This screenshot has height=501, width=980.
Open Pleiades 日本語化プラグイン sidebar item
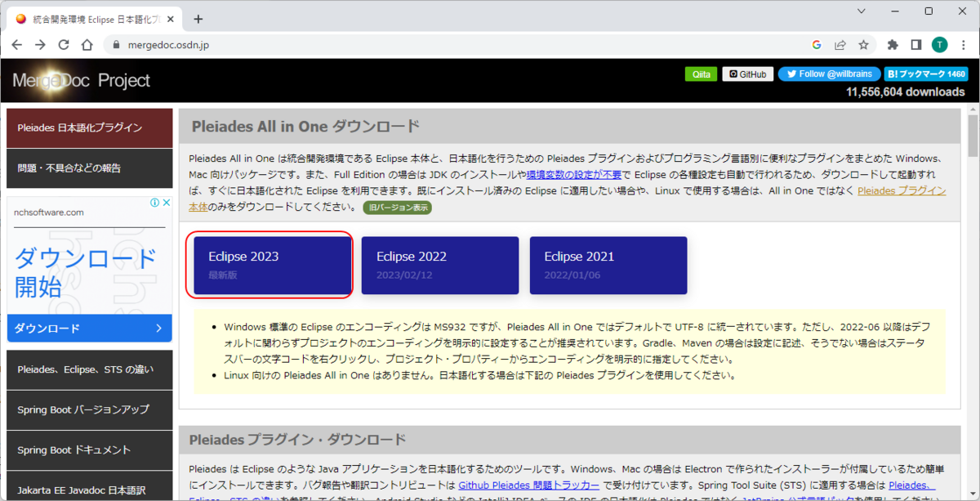90,128
